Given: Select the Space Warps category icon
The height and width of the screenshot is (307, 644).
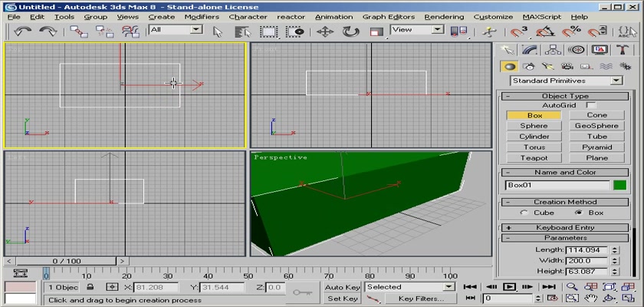Looking at the screenshot, I should coord(606,67).
